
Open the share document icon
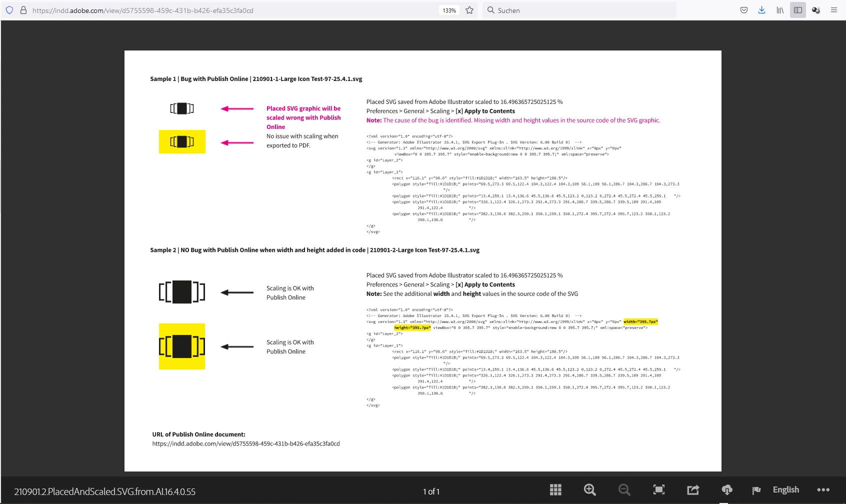pos(693,490)
